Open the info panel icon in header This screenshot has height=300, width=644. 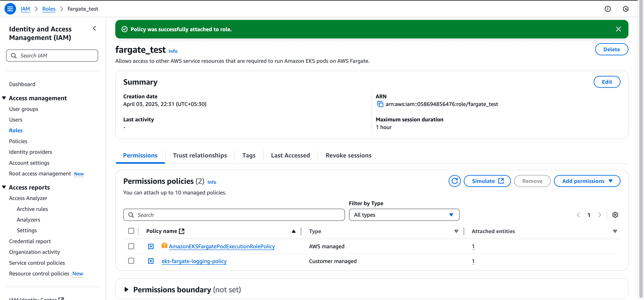point(607,9)
